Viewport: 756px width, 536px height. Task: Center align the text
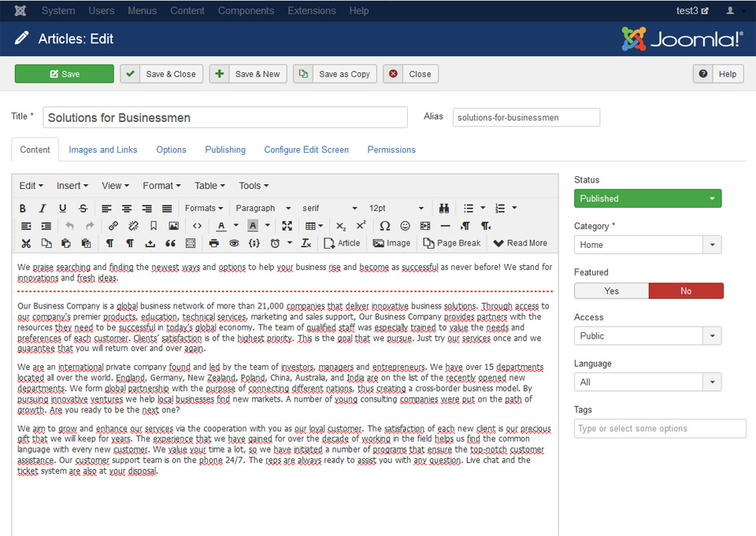[127, 209]
